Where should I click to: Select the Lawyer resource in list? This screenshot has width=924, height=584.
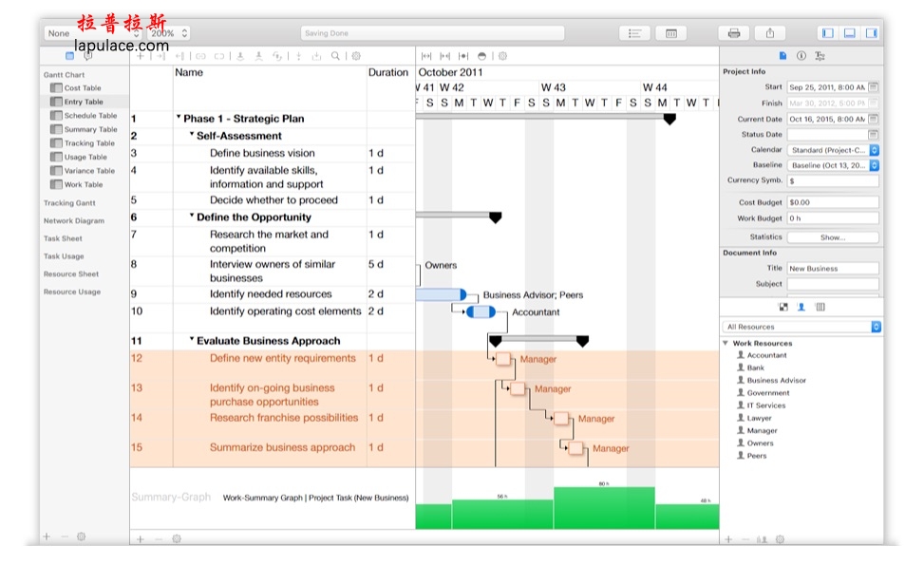tap(759, 418)
